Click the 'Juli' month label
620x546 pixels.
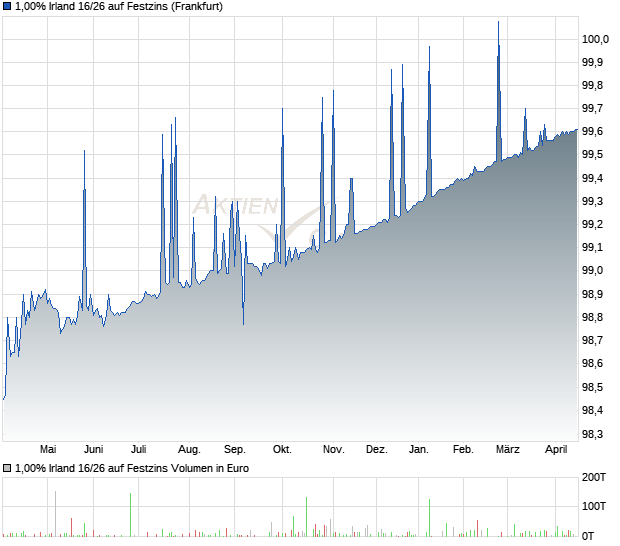(139, 450)
